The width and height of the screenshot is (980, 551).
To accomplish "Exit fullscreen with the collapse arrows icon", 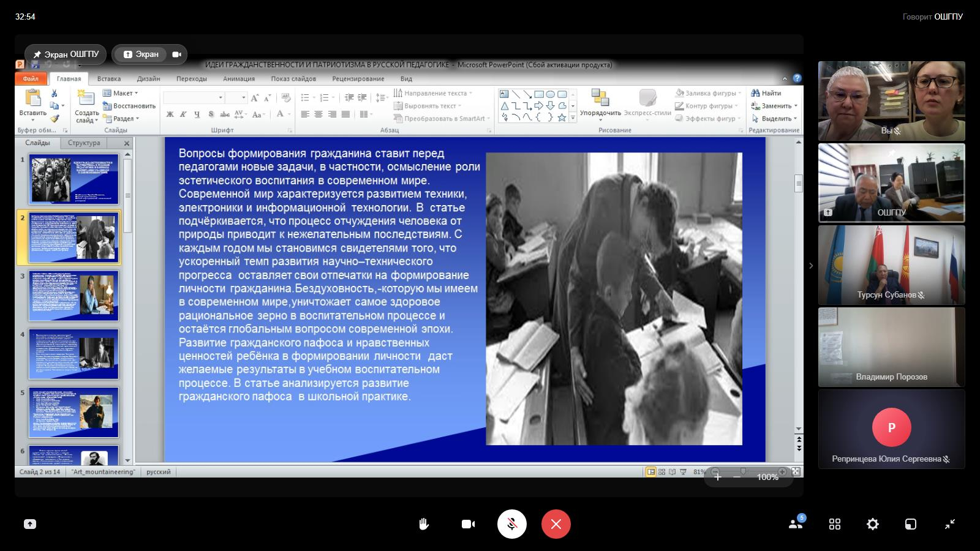I will (x=950, y=524).
